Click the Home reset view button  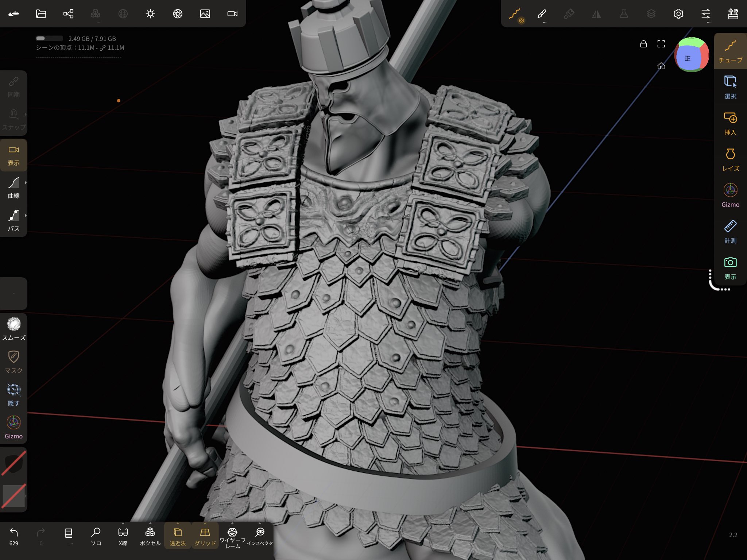coord(661,66)
